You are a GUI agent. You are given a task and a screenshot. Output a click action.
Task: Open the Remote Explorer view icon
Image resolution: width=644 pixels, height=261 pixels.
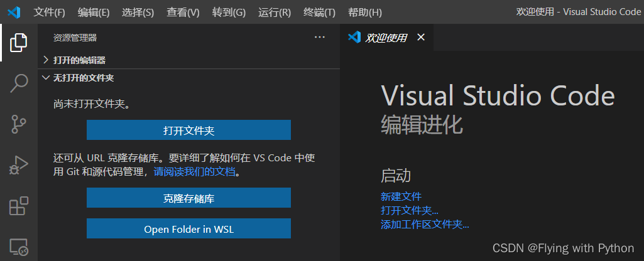pos(19,247)
